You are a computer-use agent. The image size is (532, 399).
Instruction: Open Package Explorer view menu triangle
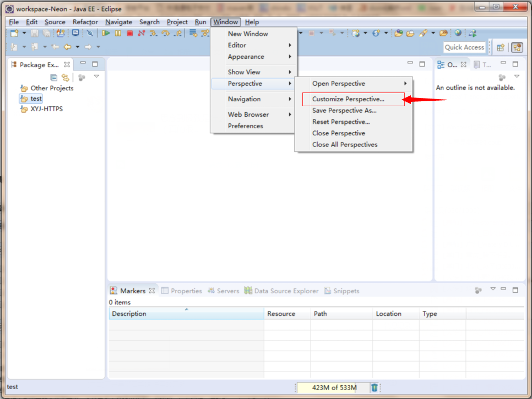click(x=96, y=76)
